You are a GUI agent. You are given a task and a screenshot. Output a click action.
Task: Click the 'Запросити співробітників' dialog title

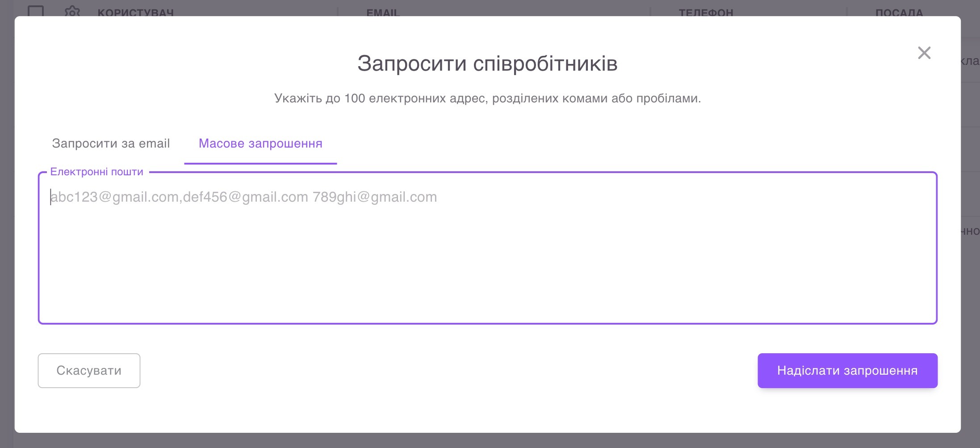[x=487, y=63]
